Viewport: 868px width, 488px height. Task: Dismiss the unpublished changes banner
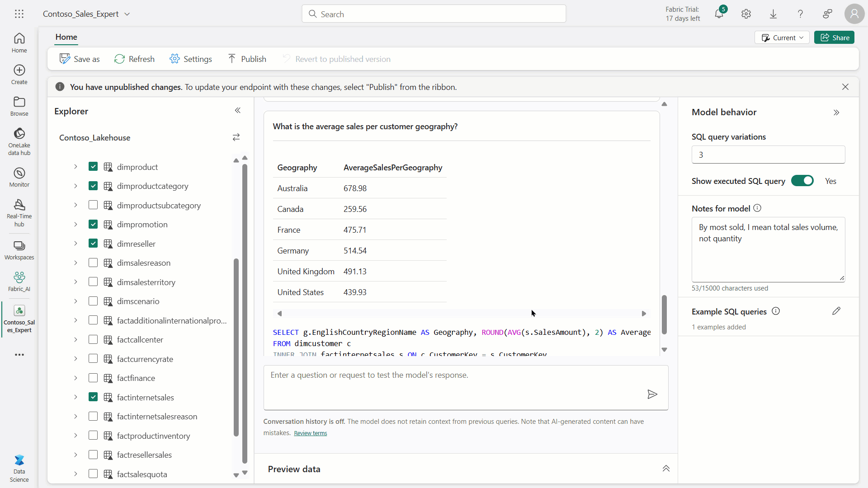(x=845, y=87)
